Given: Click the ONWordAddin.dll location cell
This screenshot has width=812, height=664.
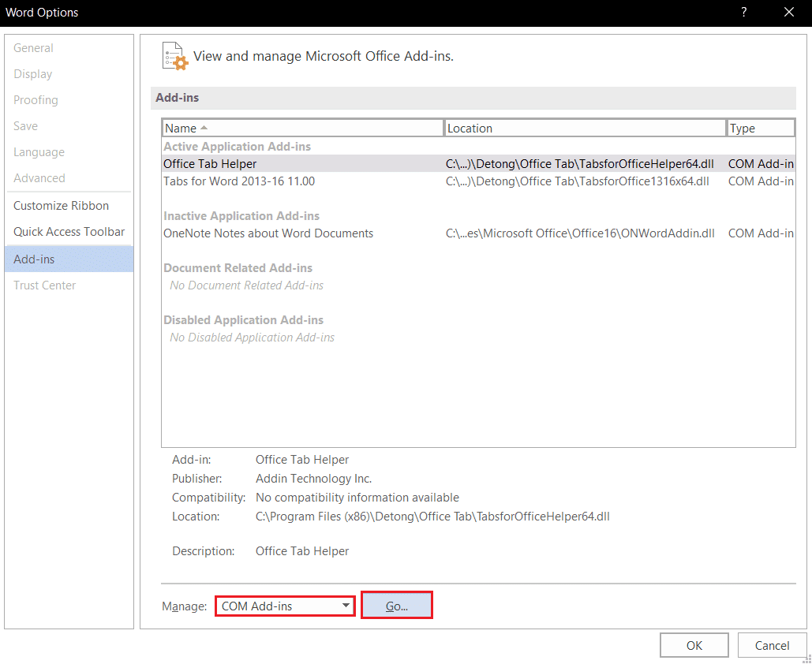Looking at the screenshot, I should (x=580, y=233).
